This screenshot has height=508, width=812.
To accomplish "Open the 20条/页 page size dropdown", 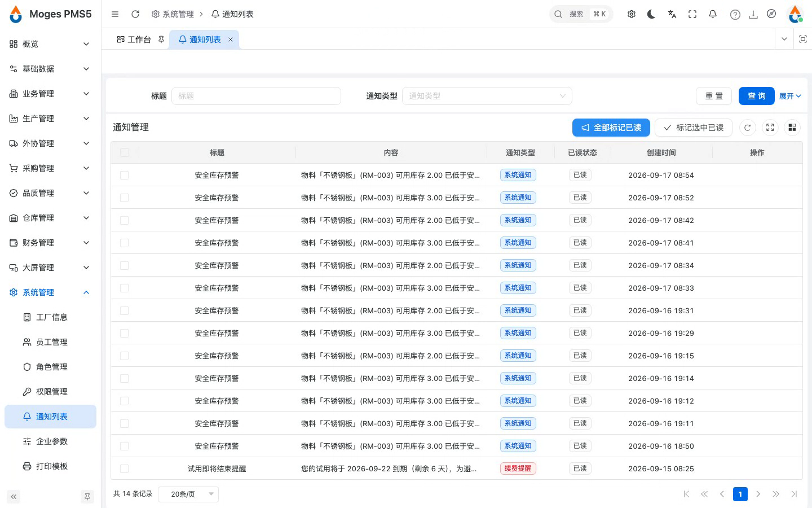I will click(x=188, y=494).
